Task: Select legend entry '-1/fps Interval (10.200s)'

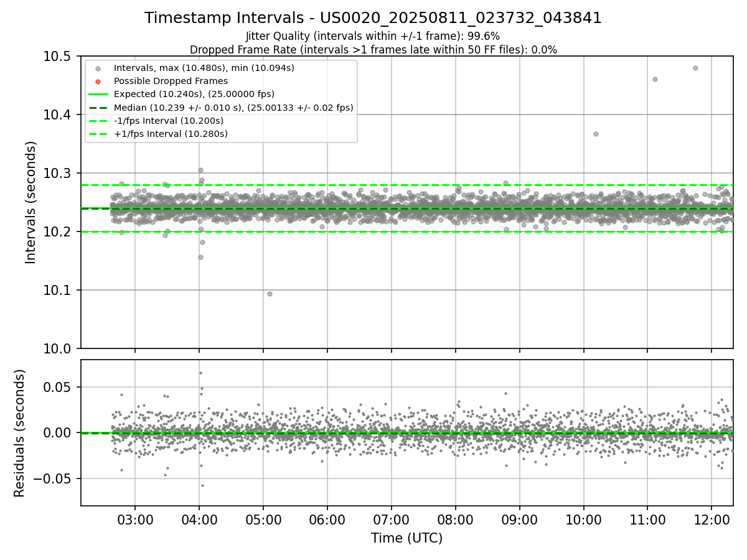Action: point(169,121)
